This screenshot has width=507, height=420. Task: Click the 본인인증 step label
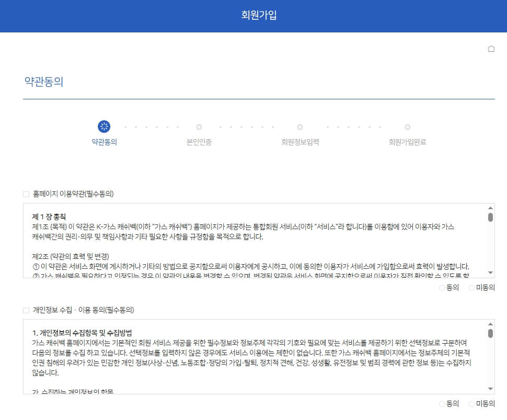click(x=199, y=141)
